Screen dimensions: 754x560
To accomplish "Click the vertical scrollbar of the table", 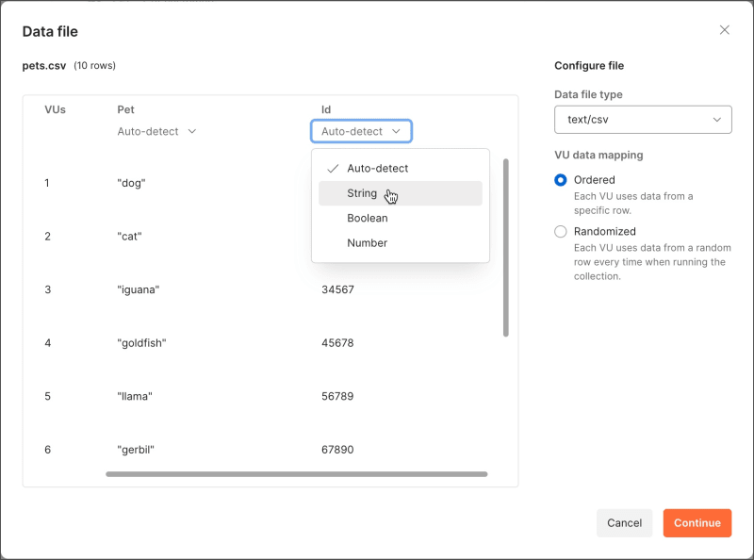I will click(506, 247).
